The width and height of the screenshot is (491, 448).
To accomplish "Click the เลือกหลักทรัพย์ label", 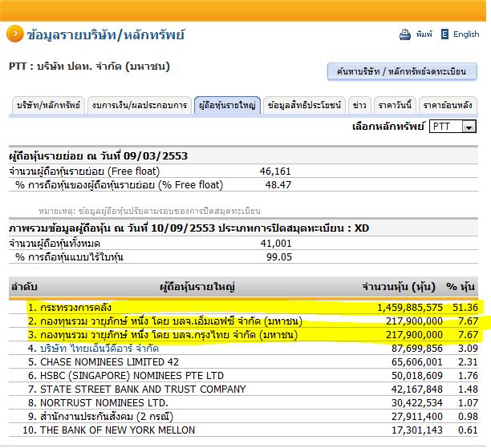I will [388, 127].
